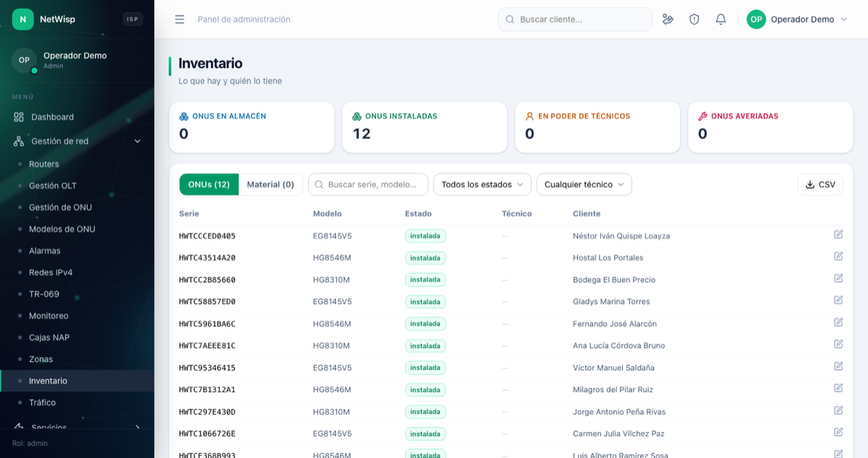
Task: Expand the Servicios sidebar section
Action: pyautogui.click(x=77, y=428)
